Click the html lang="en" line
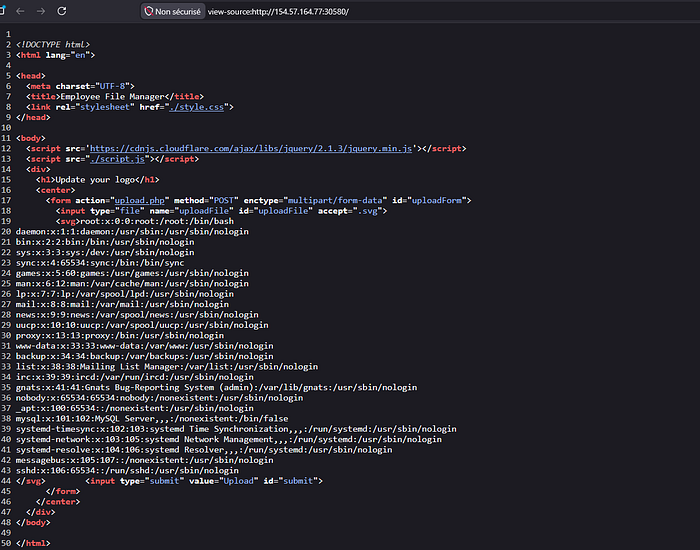This screenshot has width=700, height=550. coord(56,55)
